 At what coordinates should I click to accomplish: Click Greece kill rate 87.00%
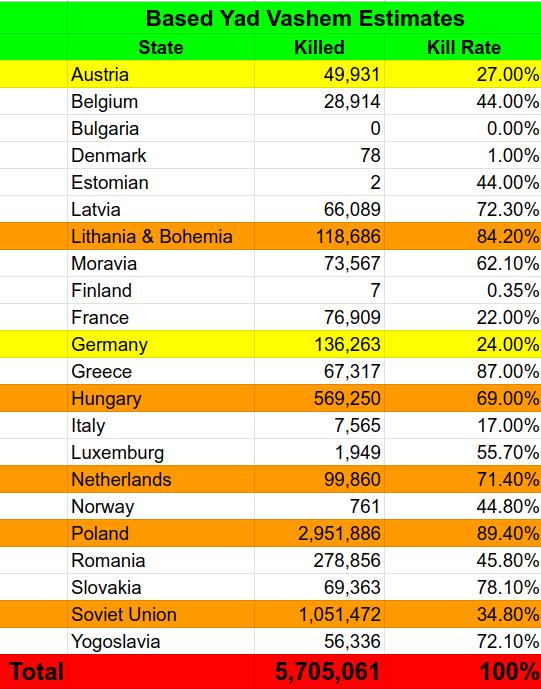[x=463, y=372]
